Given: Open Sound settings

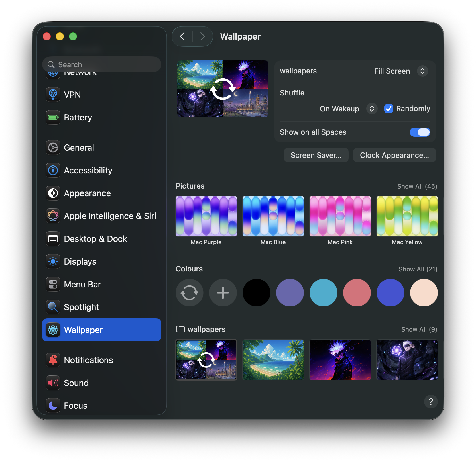Looking at the screenshot, I should 102,383.
